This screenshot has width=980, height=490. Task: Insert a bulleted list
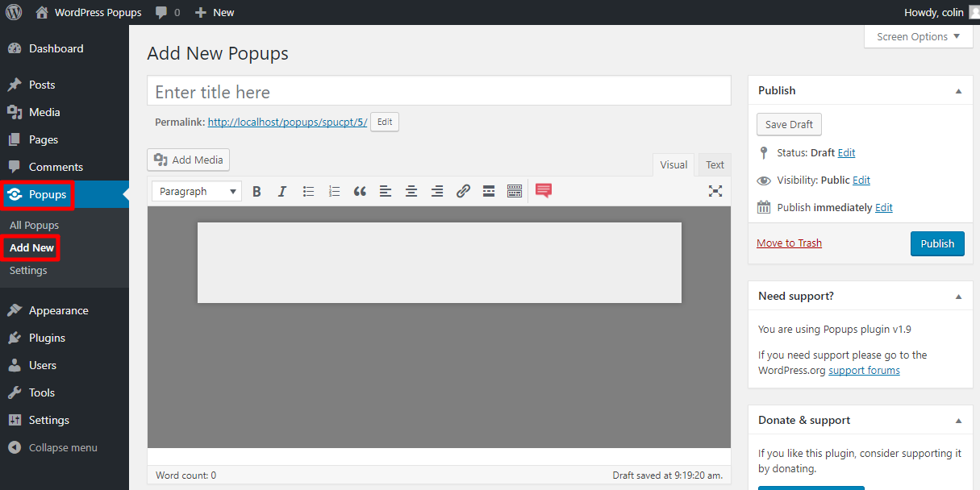point(308,191)
